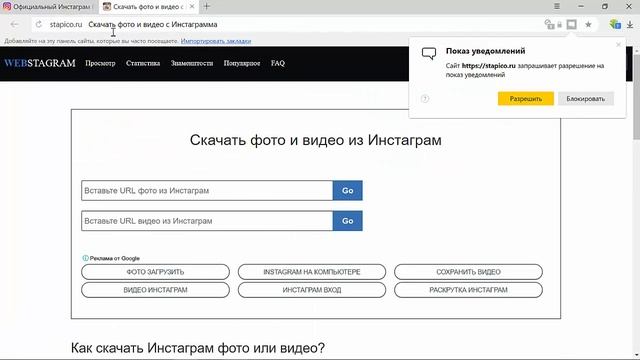
Task: Click heading Как скачать Инстаграм фото или видео?
Action: tap(198, 348)
